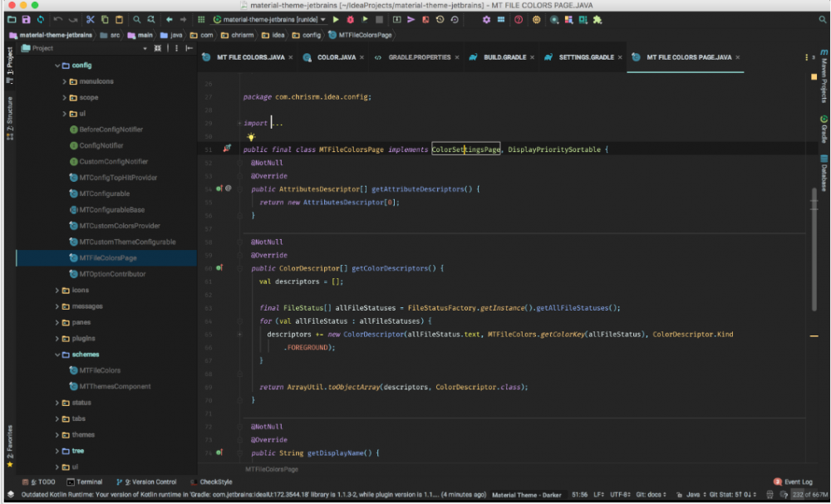Toggle the Terminal tool window
This screenshot has width=831, height=504.
pyautogui.click(x=86, y=482)
